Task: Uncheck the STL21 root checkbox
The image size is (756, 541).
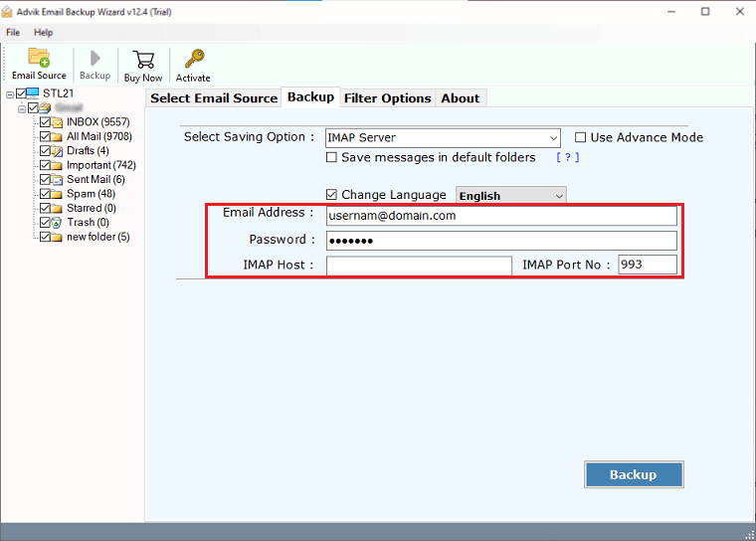Action: coord(21,93)
